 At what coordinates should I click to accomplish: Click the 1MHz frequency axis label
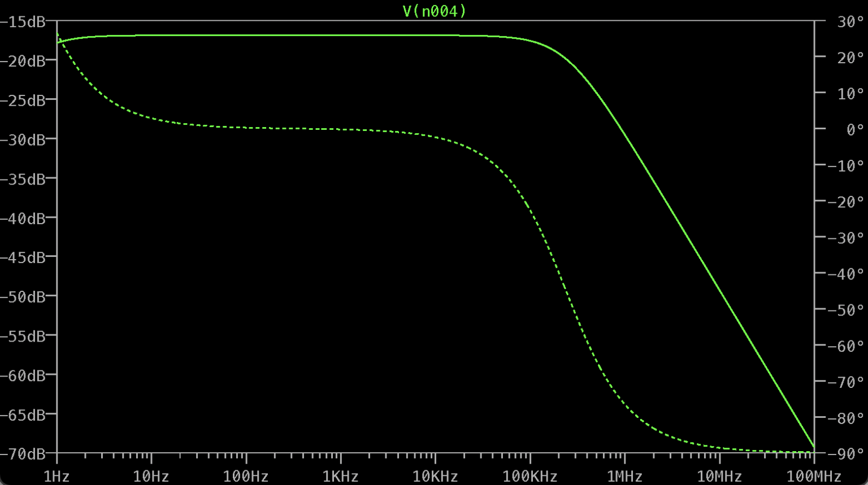click(x=624, y=476)
